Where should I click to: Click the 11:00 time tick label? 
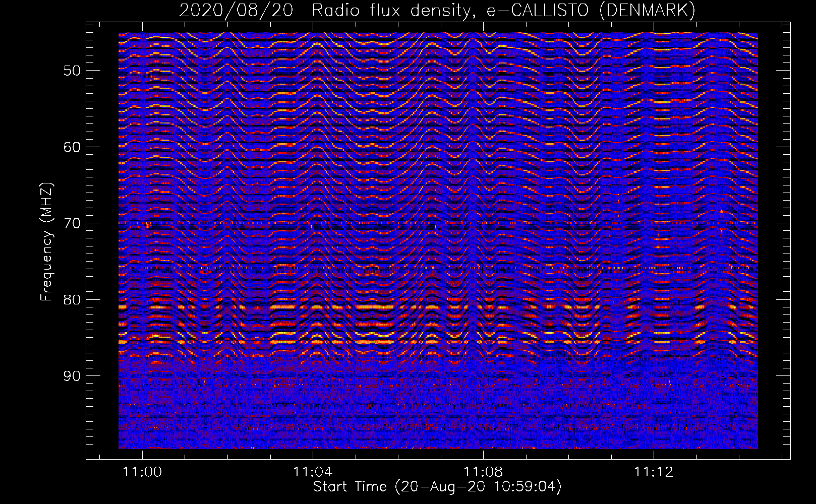143,472
